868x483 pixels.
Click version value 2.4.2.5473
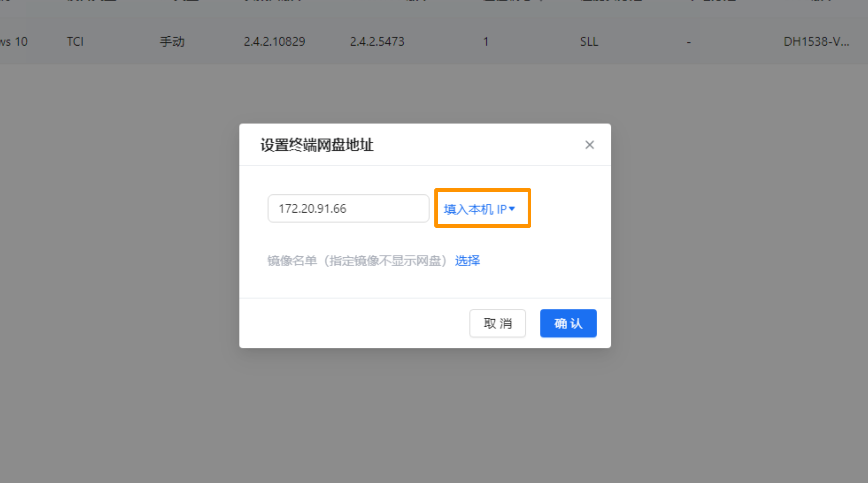377,42
